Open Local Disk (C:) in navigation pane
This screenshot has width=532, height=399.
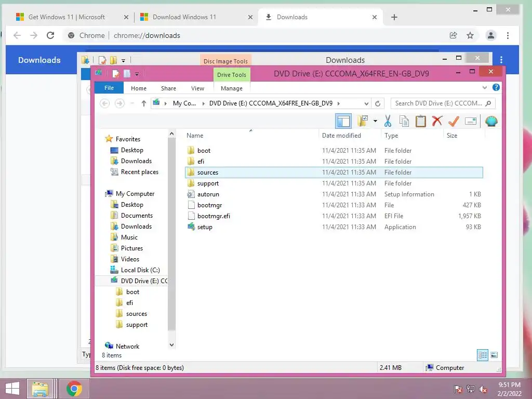click(140, 270)
